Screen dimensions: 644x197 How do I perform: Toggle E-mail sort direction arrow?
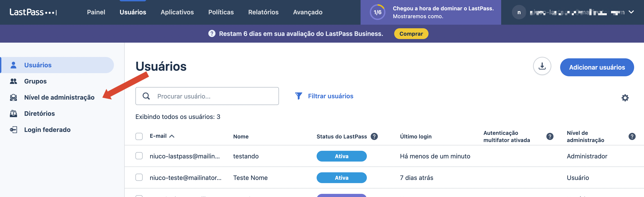coord(172,136)
